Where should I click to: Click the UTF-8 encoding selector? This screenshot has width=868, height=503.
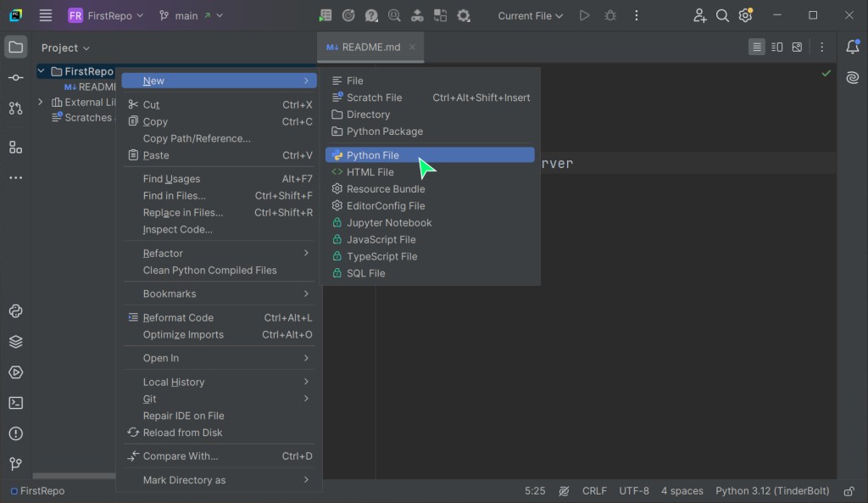633,491
